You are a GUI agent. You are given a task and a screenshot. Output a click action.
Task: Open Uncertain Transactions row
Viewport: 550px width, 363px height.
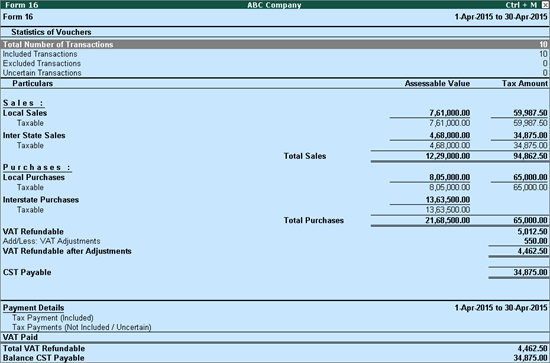click(275, 73)
